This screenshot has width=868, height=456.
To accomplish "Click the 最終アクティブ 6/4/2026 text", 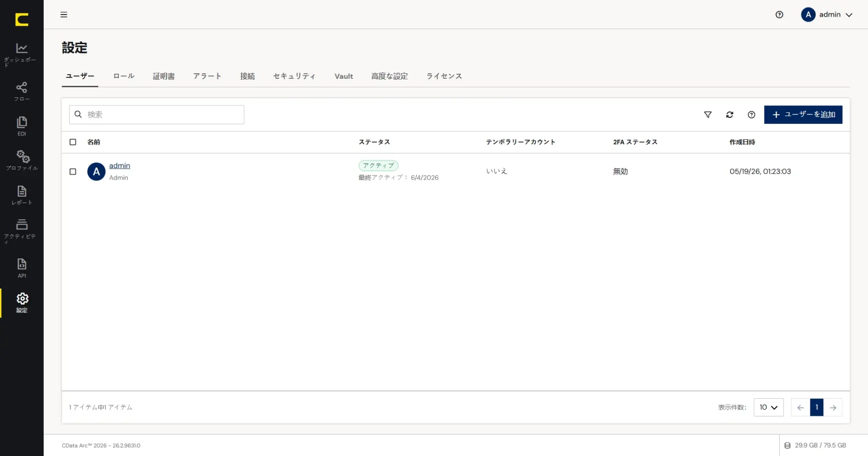I will [x=398, y=178].
